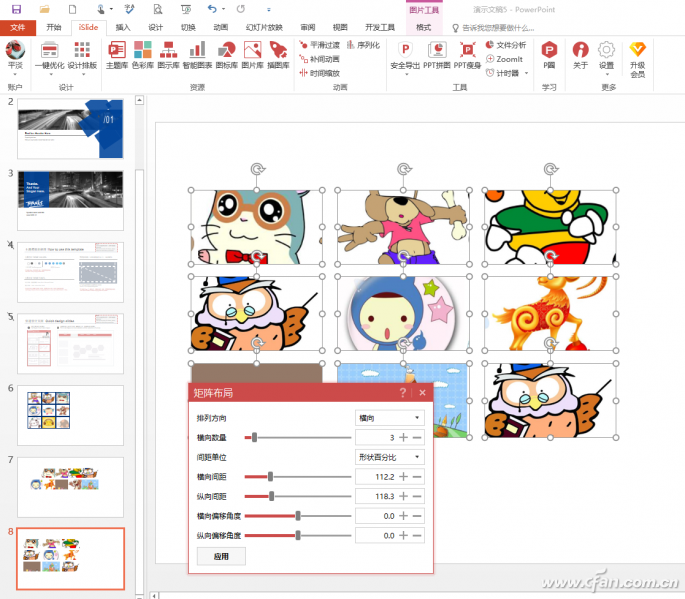Increase 纵向间距 with plus button
Screen dimensions: 685x599
tap(403, 496)
